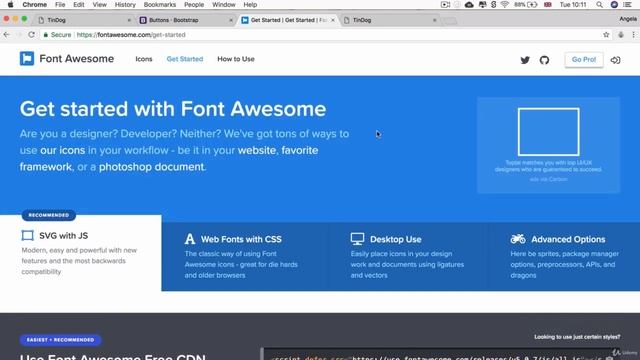The height and width of the screenshot is (360, 640).
Task: Click the EASIEST + RECOMMENDED badge
Action: 60,340
